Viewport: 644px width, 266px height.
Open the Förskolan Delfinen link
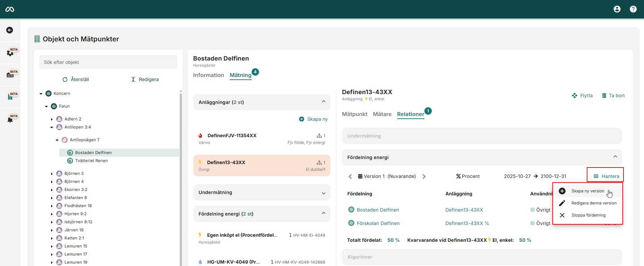click(x=378, y=223)
